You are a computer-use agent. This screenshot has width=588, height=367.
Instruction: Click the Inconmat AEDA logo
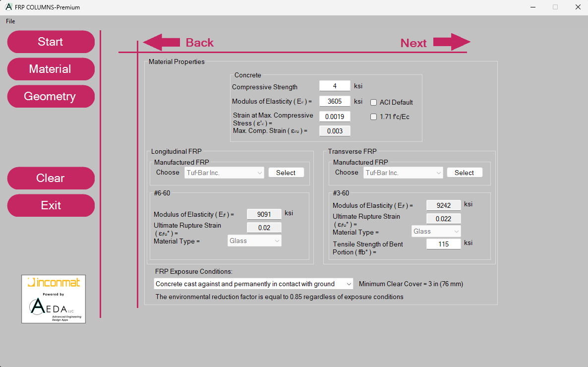(x=54, y=299)
